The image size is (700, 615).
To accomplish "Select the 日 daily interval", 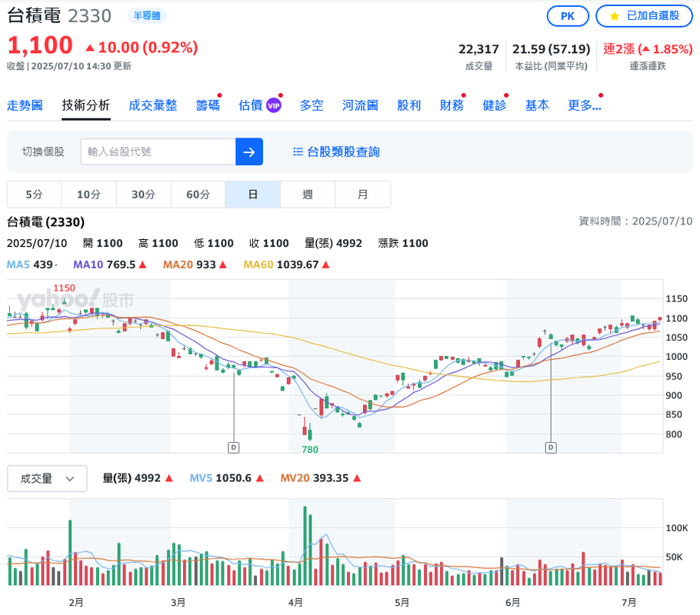I will pyautogui.click(x=252, y=194).
